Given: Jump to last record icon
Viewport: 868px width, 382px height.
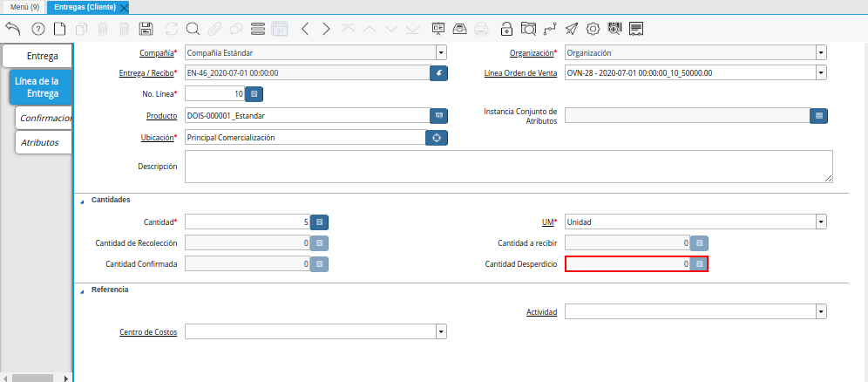Looking at the screenshot, I should coord(412,29).
